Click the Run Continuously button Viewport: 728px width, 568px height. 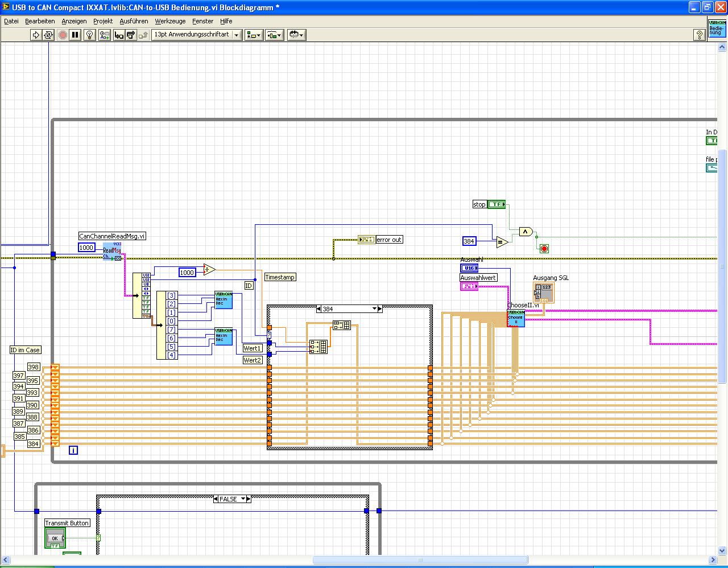48,35
